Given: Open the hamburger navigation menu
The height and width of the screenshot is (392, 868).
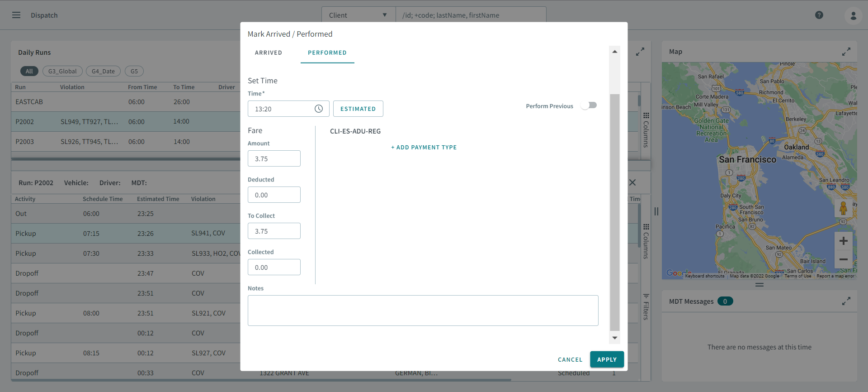Looking at the screenshot, I should (16, 15).
